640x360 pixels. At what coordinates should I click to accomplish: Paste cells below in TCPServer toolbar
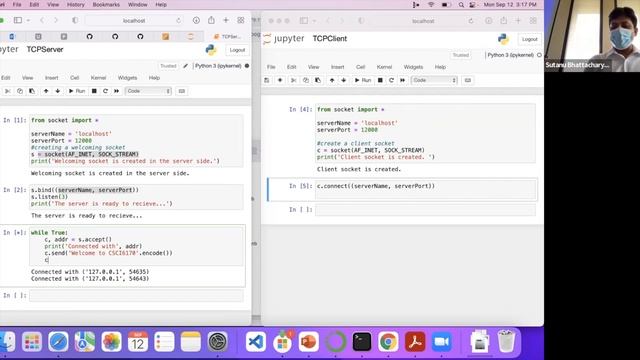click(x=32, y=91)
